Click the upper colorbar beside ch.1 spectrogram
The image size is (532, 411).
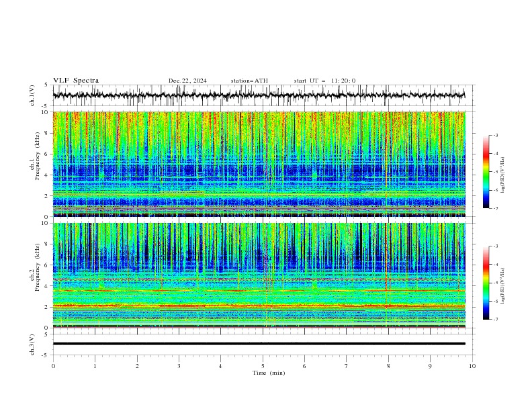click(x=486, y=172)
